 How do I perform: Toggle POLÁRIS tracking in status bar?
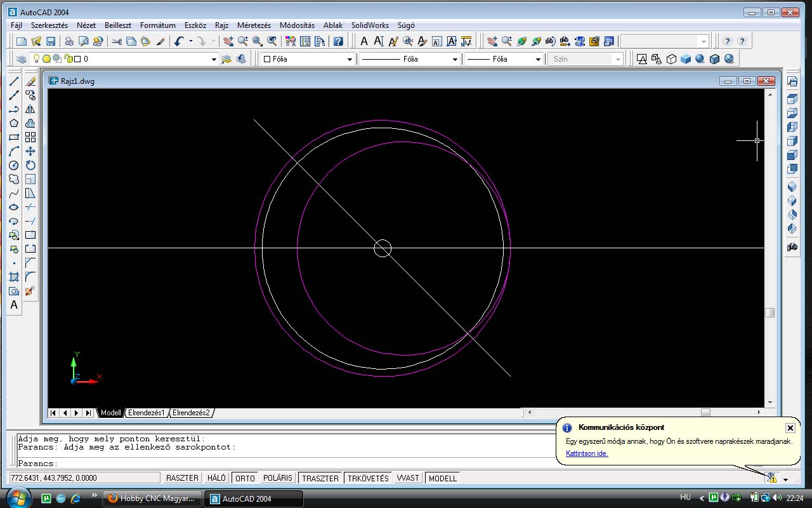(x=278, y=478)
